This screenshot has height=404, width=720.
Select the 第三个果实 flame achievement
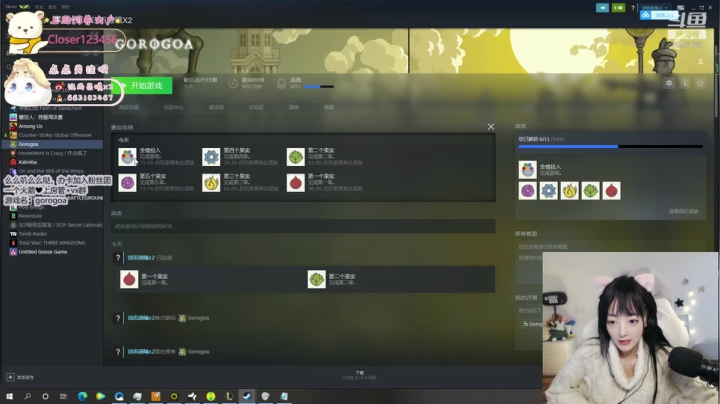[x=211, y=183]
